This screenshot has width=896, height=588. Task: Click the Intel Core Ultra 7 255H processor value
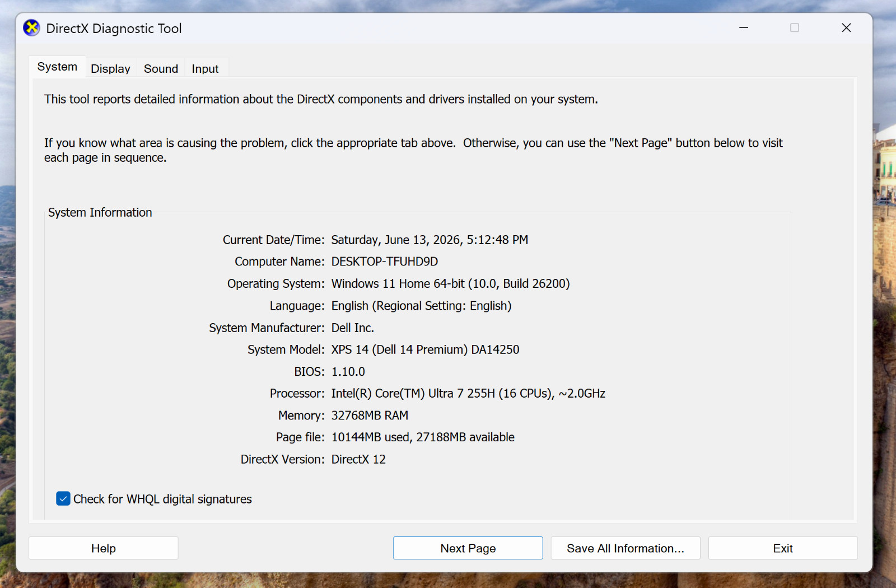click(468, 394)
